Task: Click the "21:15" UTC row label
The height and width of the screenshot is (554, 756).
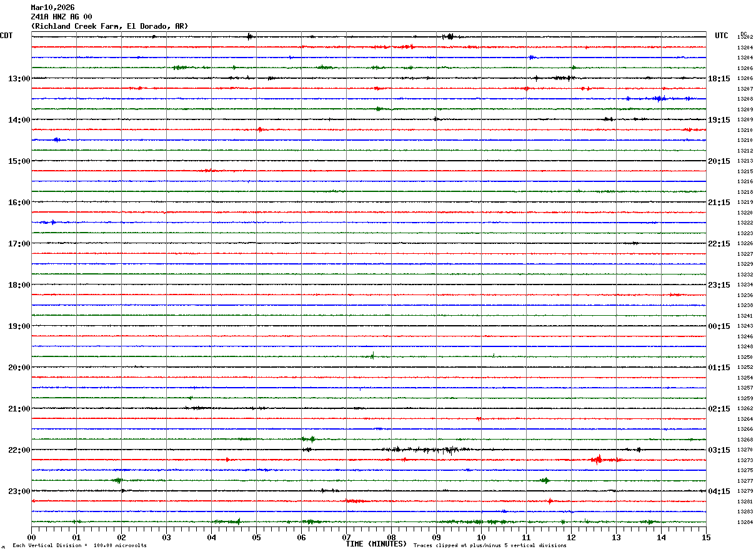Action: point(719,203)
